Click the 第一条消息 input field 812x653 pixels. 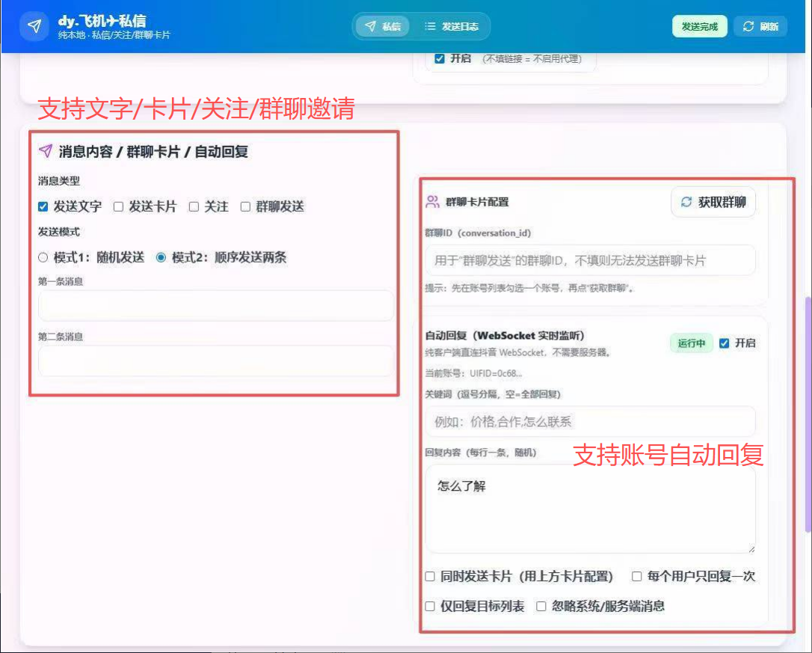coord(215,306)
